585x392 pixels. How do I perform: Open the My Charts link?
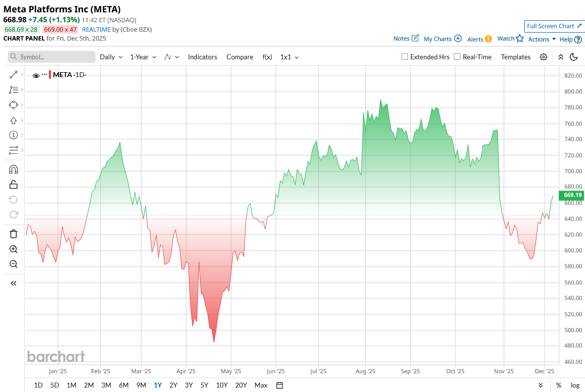coord(443,39)
